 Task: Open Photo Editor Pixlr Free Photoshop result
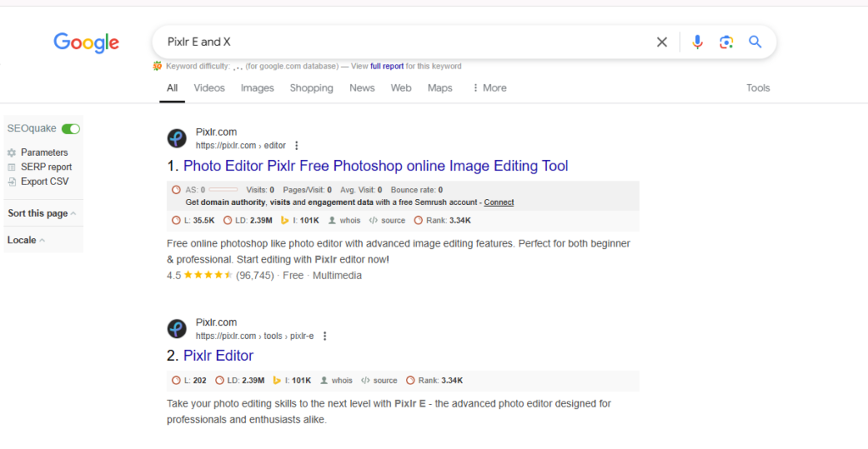pos(376,166)
